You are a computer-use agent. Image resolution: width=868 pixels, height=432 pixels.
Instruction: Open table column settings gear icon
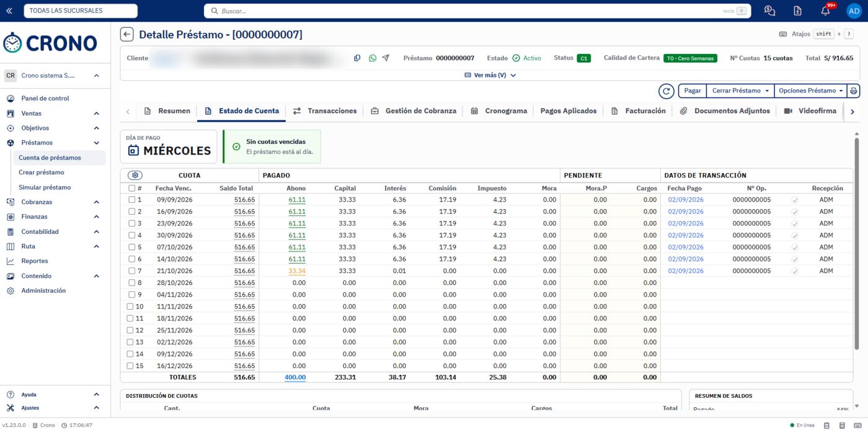135,176
